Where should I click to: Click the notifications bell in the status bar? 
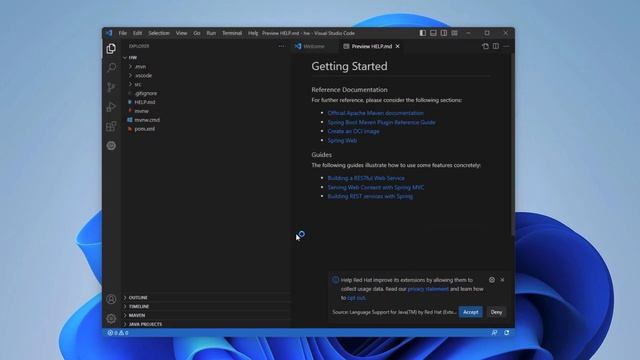(x=507, y=333)
